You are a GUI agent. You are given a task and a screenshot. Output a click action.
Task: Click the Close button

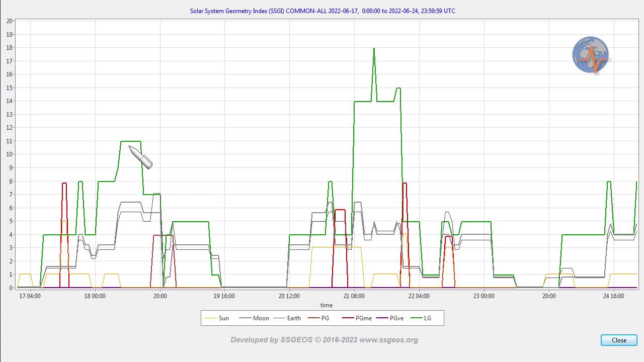[x=619, y=340]
